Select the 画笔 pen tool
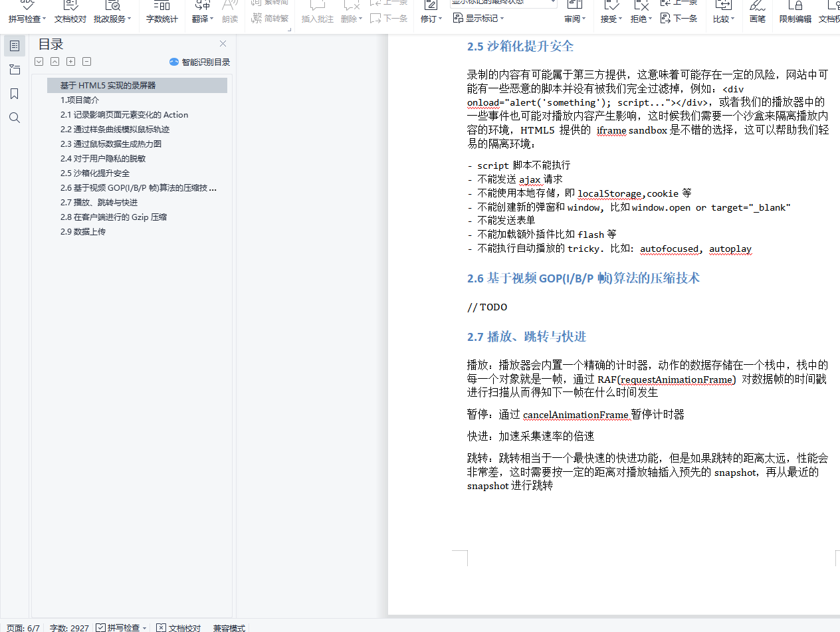 point(758,13)
